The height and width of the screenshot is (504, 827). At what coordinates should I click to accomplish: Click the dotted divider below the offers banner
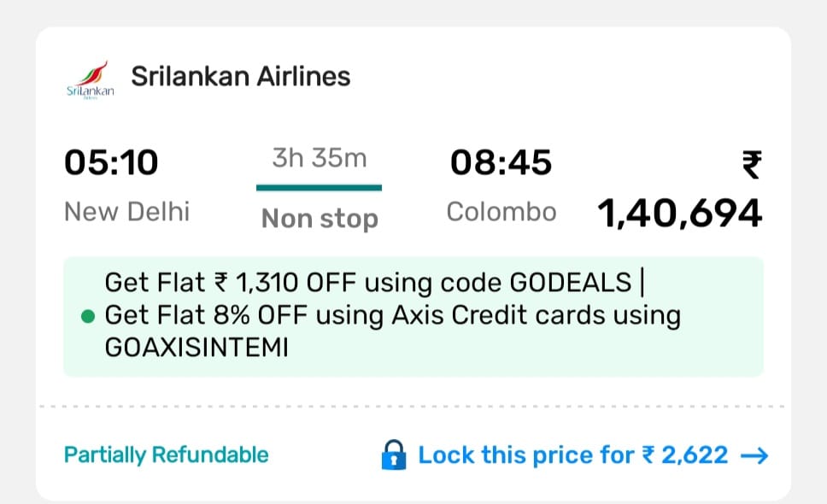(413, 407)
